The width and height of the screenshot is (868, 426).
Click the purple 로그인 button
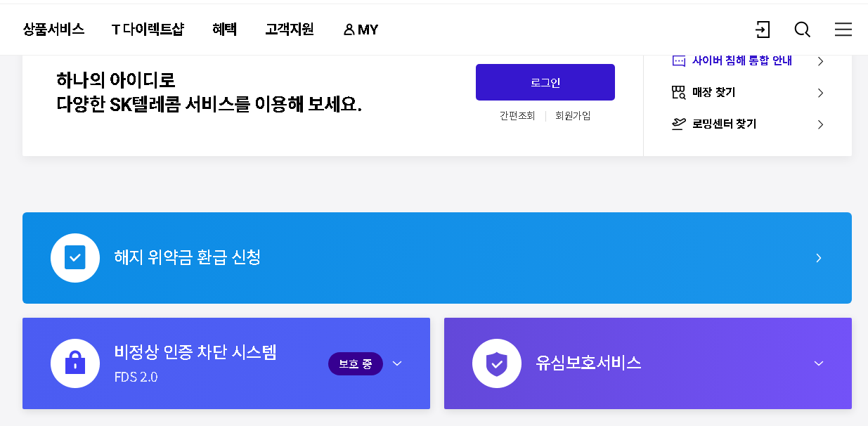pyautogui.click(x=545, y=82)
